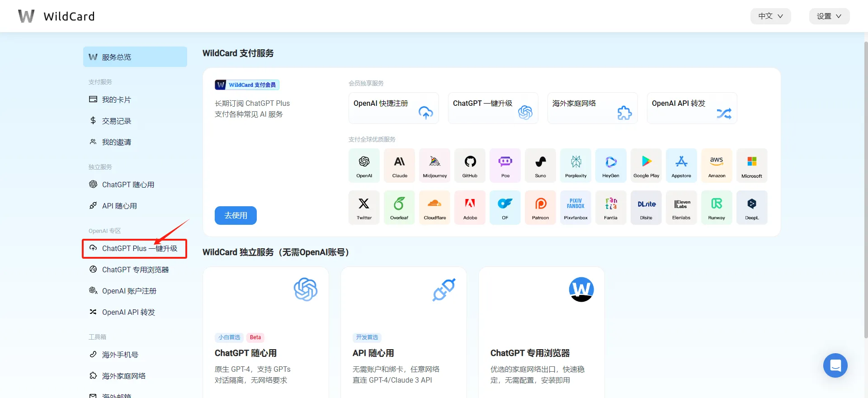Choose the GitHub service tile
868x398 pixels.
pyautogui.click(x=470, y=166)
